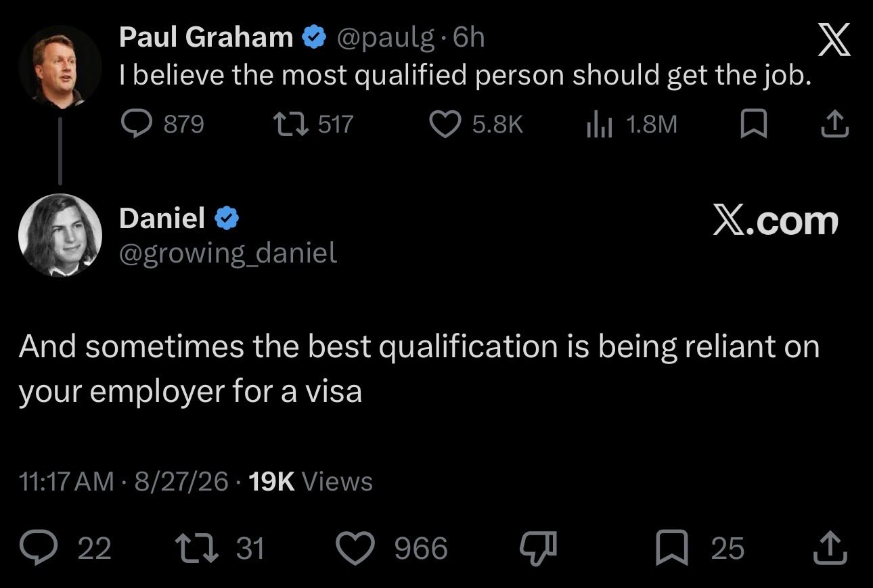Open the @growing_daniel profile handle
The width and height of the screenshot is (873, 588).
point(228,253)
